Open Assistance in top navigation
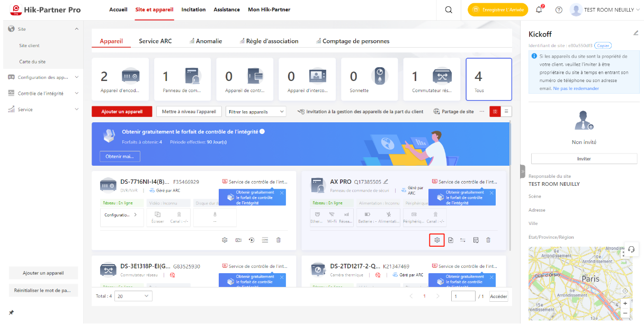The width and height of the screenshot is (644, 324). pos(227,10)
